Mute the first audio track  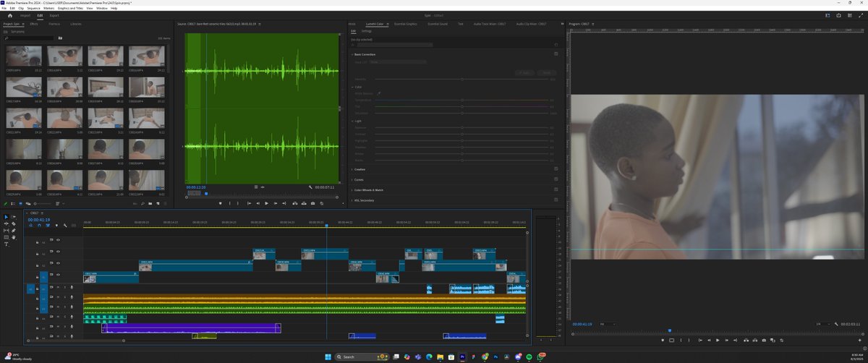coord(58,287)
